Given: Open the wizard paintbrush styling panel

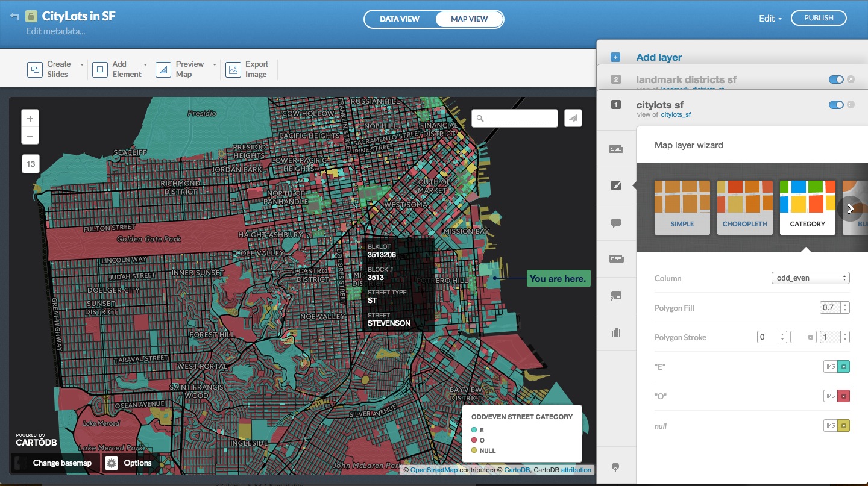Looking at the screenshot, I should click(x=615, y=185).
